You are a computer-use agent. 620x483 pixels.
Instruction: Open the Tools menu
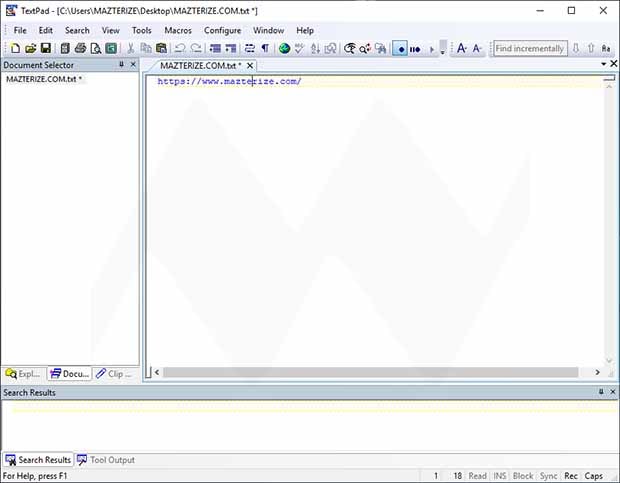coord(142,30)
